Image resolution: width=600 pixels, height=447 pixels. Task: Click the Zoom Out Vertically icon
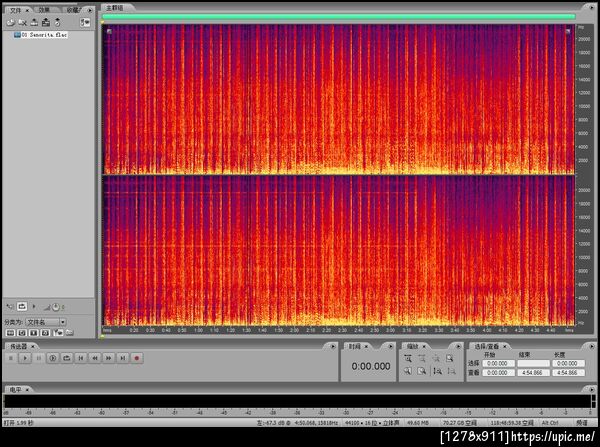(451, 371)
